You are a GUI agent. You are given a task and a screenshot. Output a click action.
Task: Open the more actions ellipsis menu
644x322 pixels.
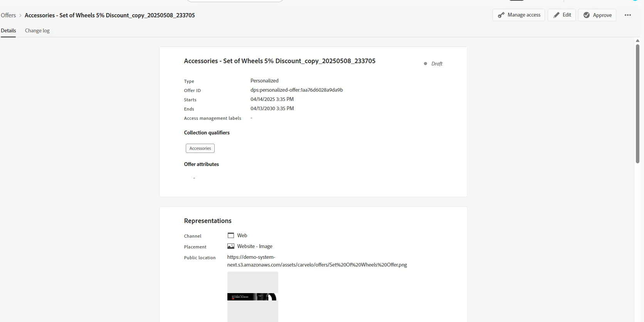pyautogui.click(x=628, y=15)
